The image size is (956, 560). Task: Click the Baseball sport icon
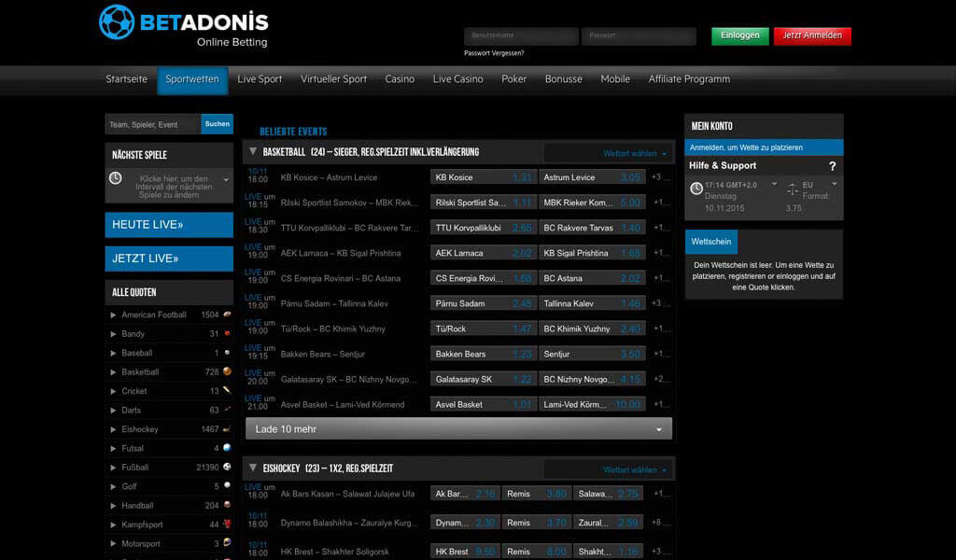click(x=227, y=352)
